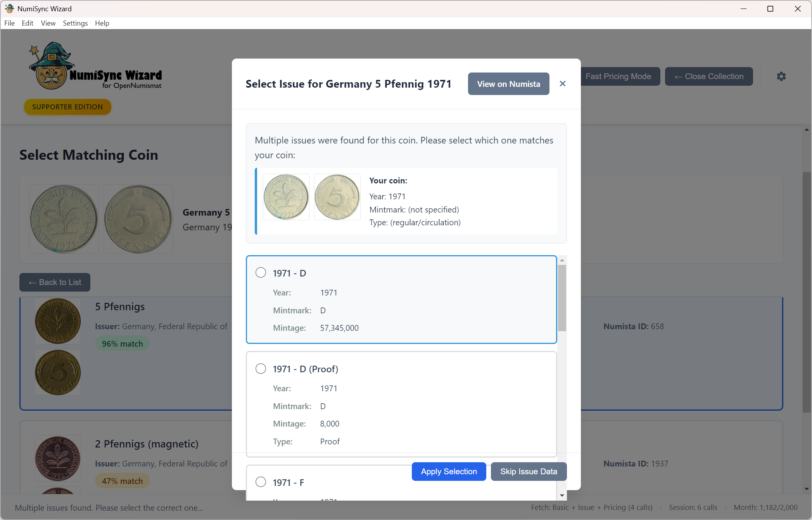The width and height of the screenshot is (812, 520).
Task: Open the Settings menu
Action: [75, 23]
